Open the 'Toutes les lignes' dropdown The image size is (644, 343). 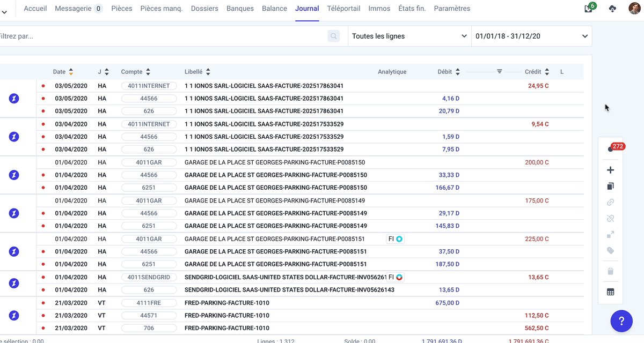[409, 36]
